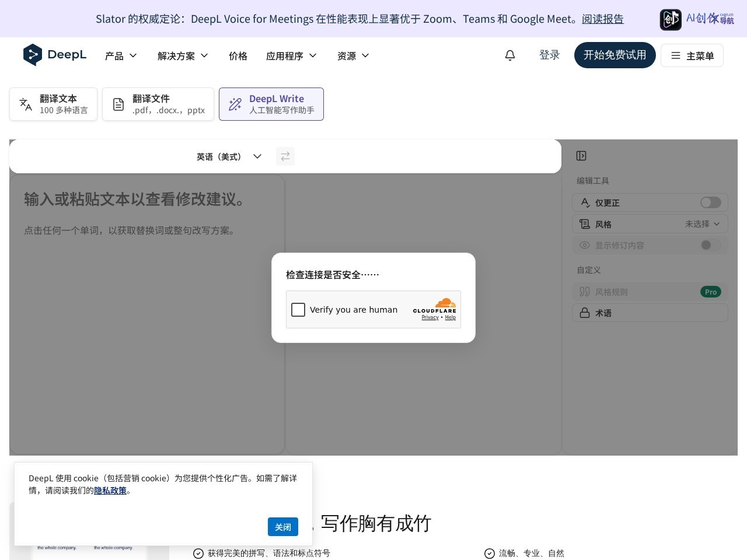Image resolution: width=747 pixels, height=560 pixels.
Task: Click the 写作胸有成竹 headline
Action: pos(376,523)
